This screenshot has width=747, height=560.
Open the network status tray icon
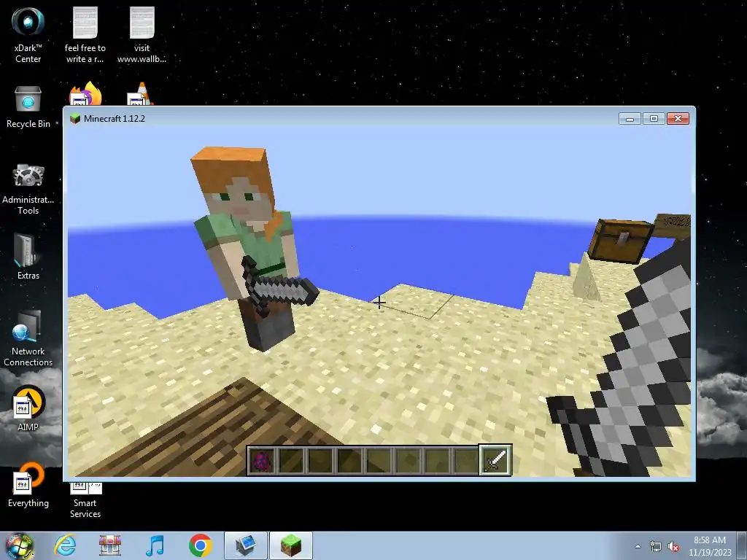point(656,547)
